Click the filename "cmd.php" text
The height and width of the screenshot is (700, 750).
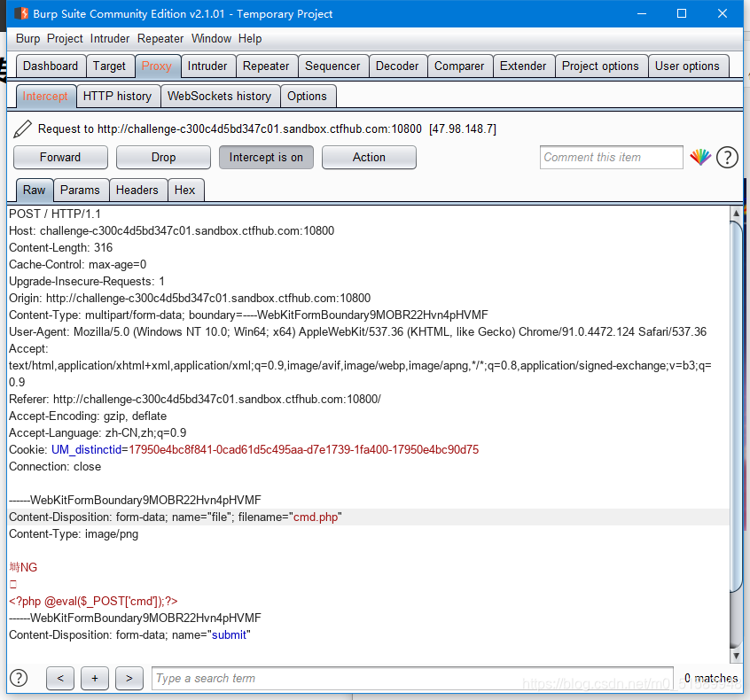point(316,517)
